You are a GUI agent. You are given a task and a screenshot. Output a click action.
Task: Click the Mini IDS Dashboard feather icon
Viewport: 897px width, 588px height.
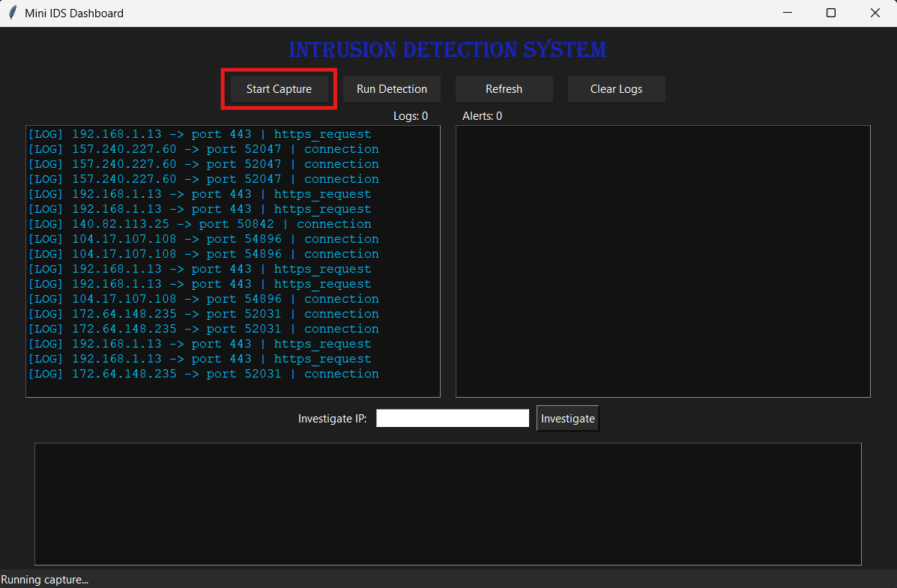(x=13, y=13)
